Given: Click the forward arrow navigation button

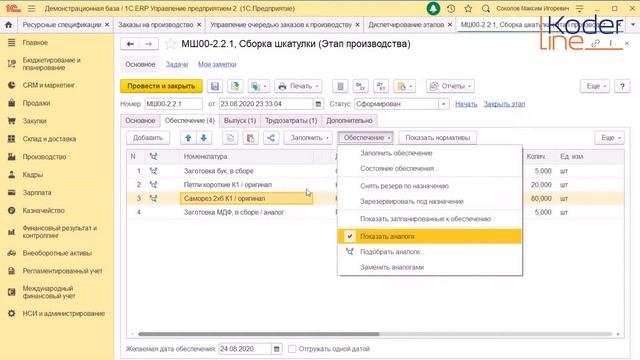Looking at the screenshot, I should (x=149, y=44).
